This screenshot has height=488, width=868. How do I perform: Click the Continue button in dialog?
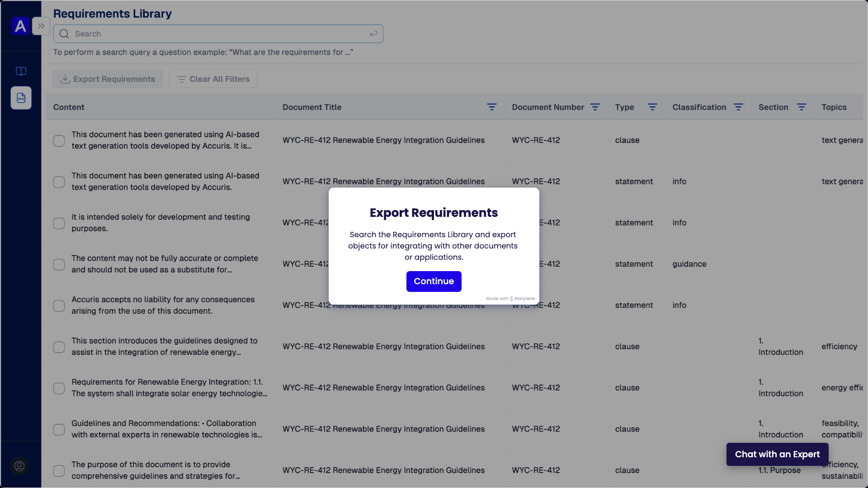[434, 282]
